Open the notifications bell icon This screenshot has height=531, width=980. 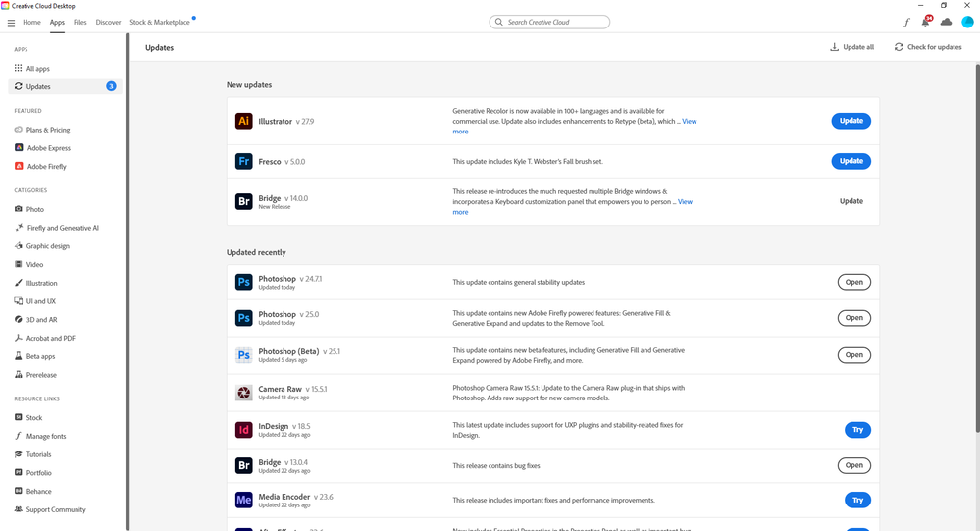(x=926, y=22)
